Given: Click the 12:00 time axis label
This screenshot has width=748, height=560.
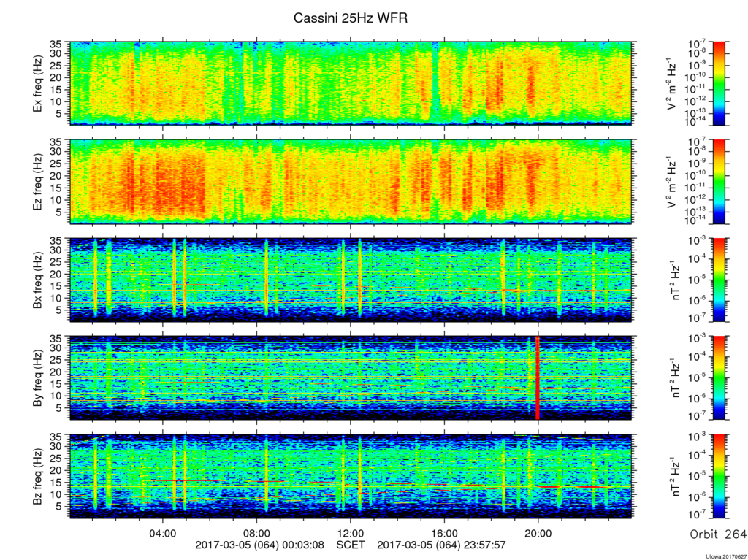Looking at the screenshot, I should coord(351,533).
